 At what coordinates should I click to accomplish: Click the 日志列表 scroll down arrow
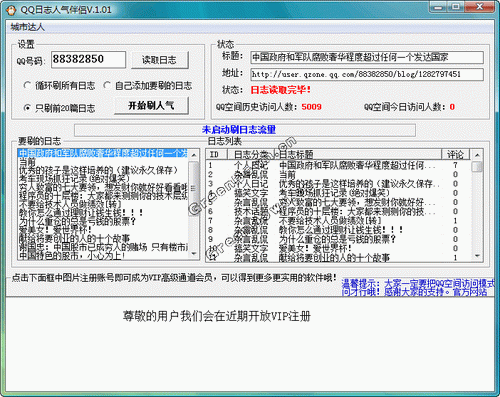click(477, 256)
